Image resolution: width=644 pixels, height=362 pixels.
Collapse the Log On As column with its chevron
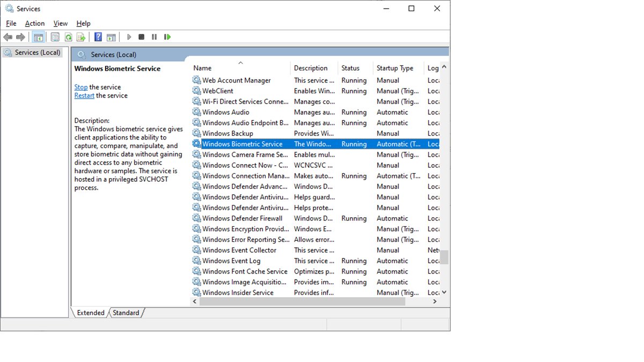coord(444,68)
